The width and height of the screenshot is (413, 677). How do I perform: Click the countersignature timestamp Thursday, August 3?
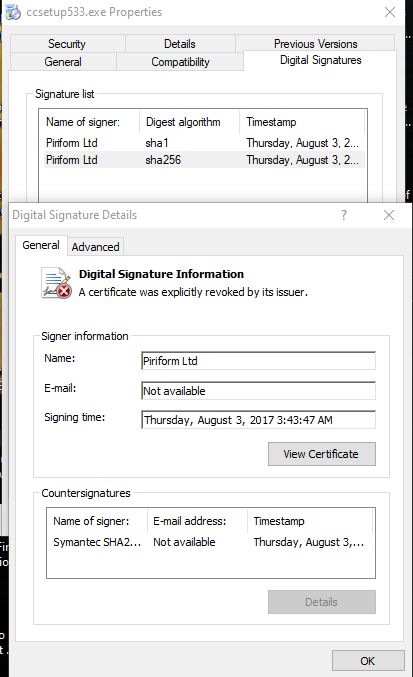(x=309, y=542)
